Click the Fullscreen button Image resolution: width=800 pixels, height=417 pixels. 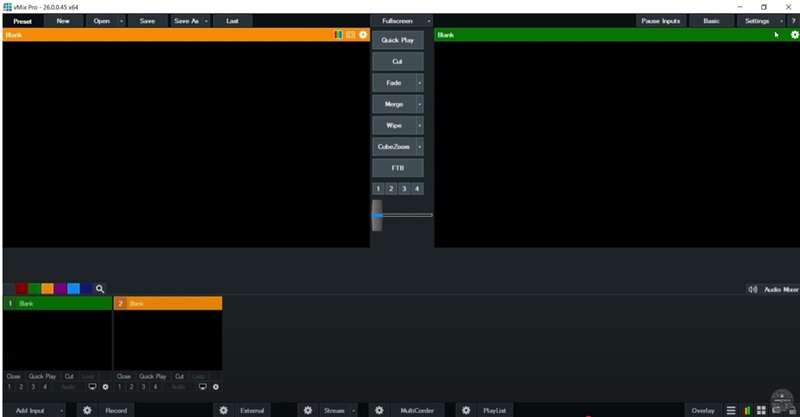point(397,21)
